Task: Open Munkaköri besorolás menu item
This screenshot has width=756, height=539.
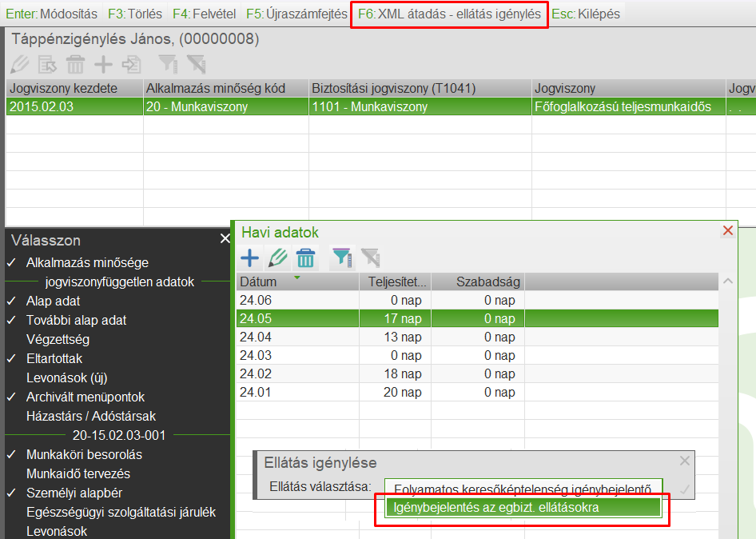Action: click(x=84, y=454)
